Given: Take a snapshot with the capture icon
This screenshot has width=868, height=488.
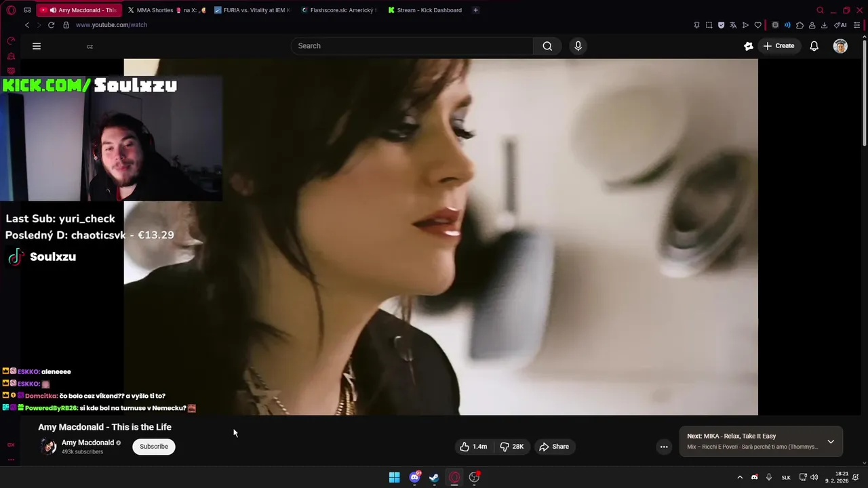Looking at the screenshot, I should point(709,25).
